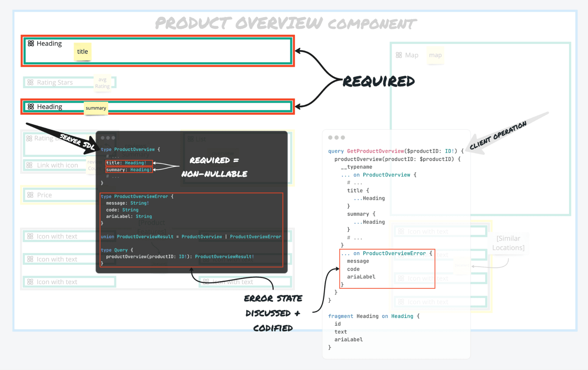
Task: Click the Rating Stars label
Action: click(55, 82)
